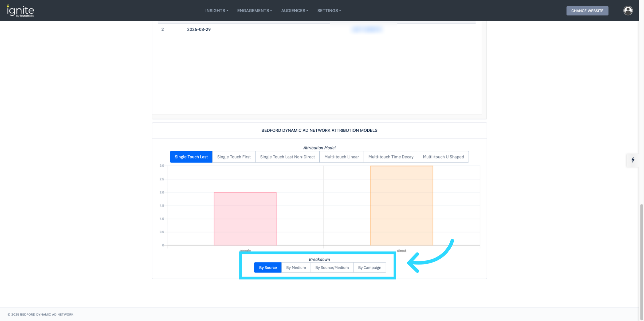
Task: Click the orange direct bar in chart
Action: pos(401,205)
